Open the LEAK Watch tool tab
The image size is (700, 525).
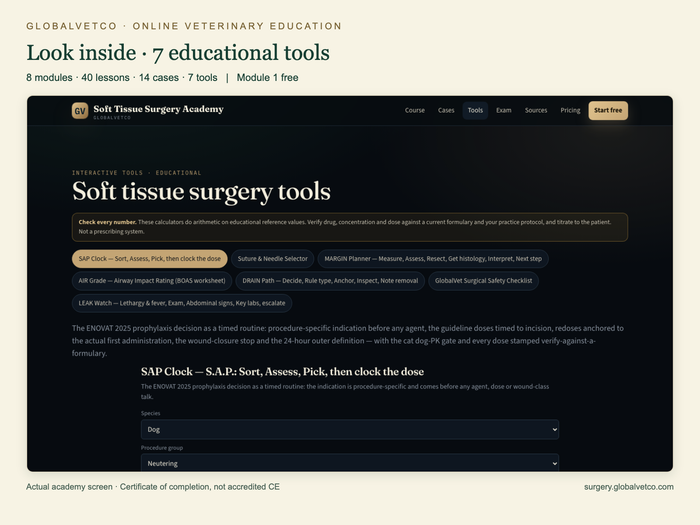[182, 303]
